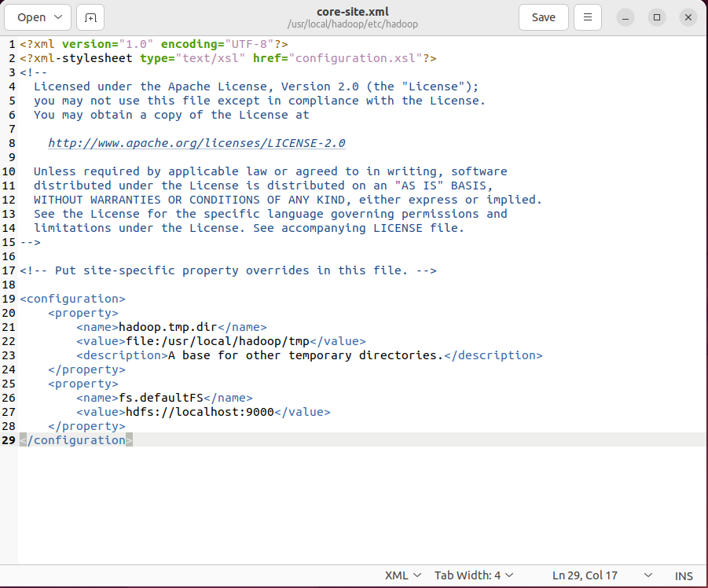Click the first <property> tag on line 20
Viewport: 708px width, 588px height.
(x=83, y=313)
